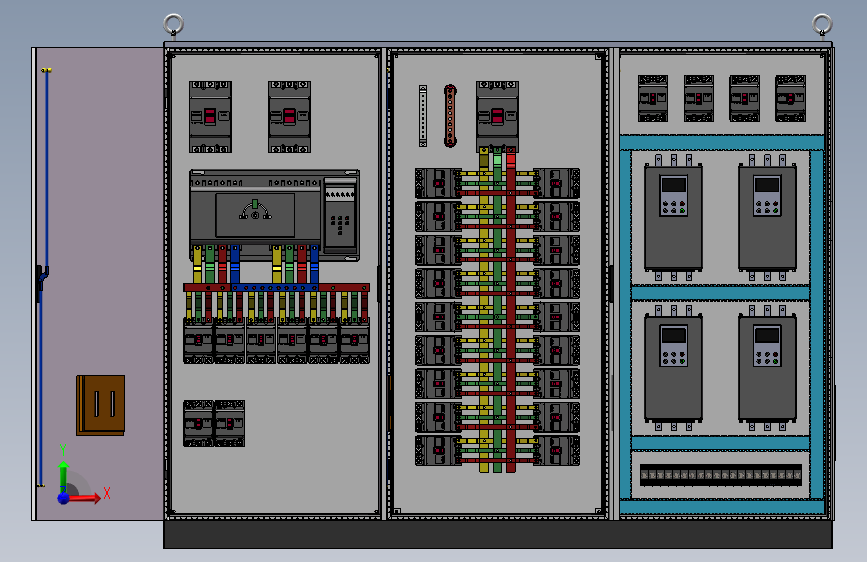This screenshot has height=562, width=867.
Task: Select the dark plinth base under the cabinet
Action: [x=498, y=535]
